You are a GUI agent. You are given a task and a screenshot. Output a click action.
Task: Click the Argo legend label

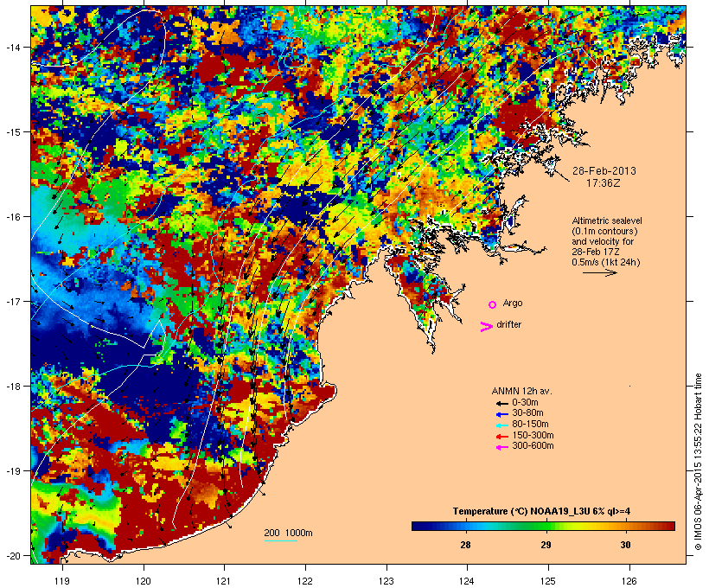click(513, 303)
